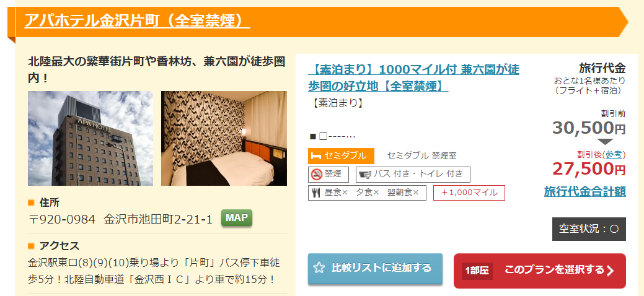Click the small filled square indicator icon
The height and width of the screenshot is (296, 644).
click(313, 137)
